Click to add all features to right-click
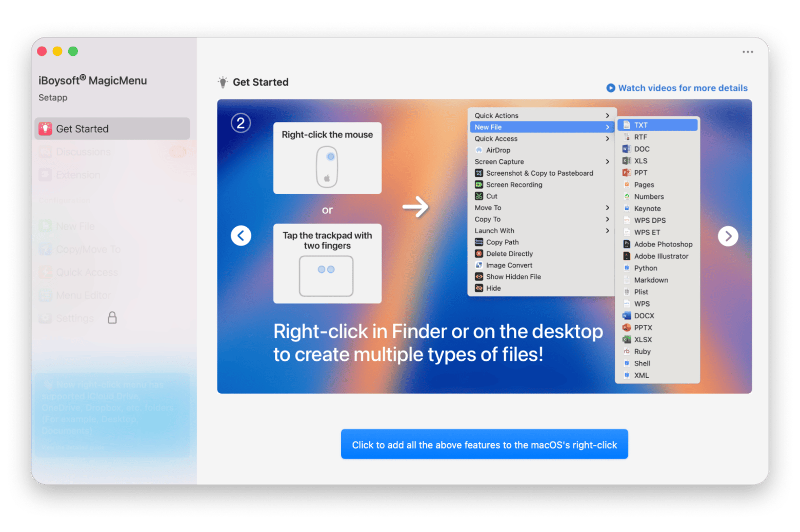 484,444
